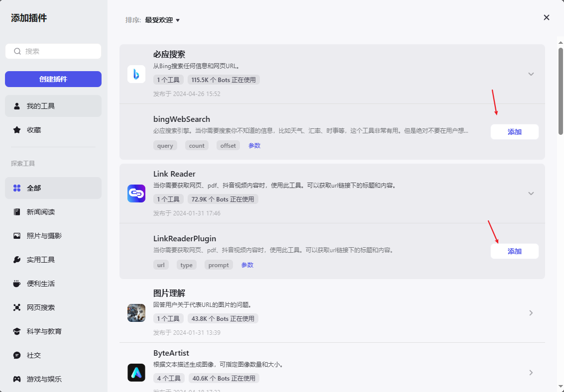Click the coffee cup icon beside 便利生活
This screenshot has width=564, height=392.
tap(17, 284)
